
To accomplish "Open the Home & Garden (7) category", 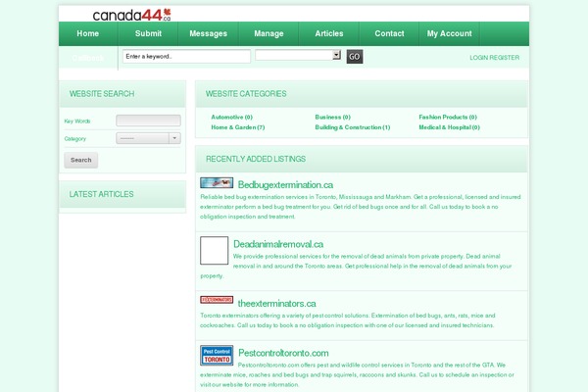I will [238, 127].
